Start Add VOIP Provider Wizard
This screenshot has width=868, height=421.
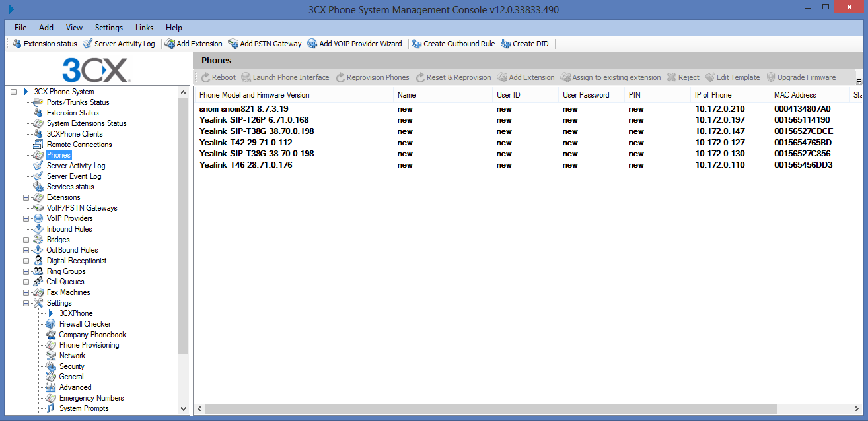pyautogui.click(x=355, y=44)
